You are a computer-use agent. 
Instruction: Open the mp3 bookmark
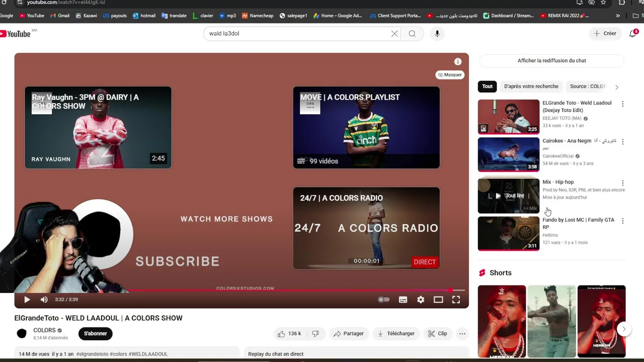point(227,16)
